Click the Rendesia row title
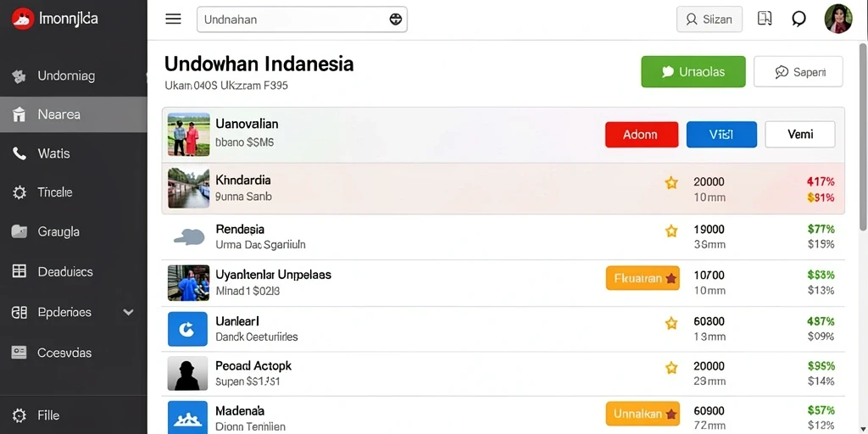 240,229
